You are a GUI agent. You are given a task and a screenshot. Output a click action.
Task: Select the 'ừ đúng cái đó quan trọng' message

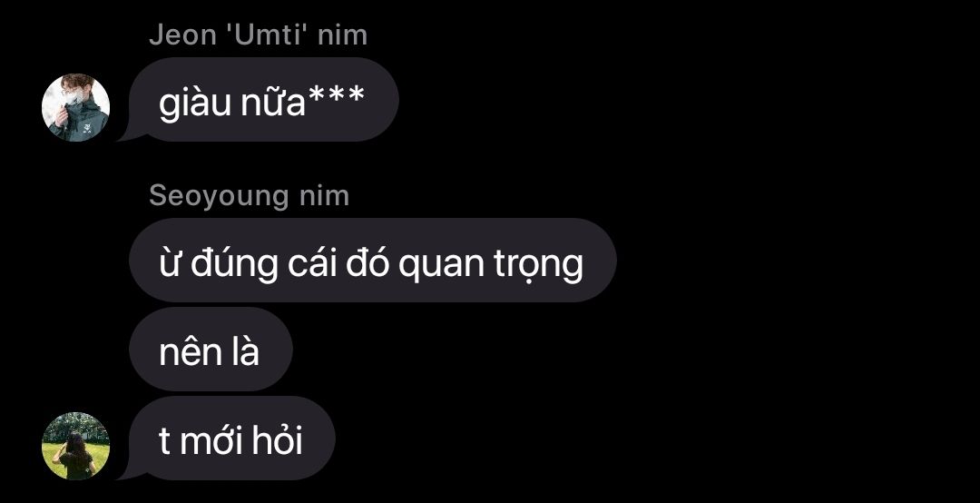tap(373, 261)
